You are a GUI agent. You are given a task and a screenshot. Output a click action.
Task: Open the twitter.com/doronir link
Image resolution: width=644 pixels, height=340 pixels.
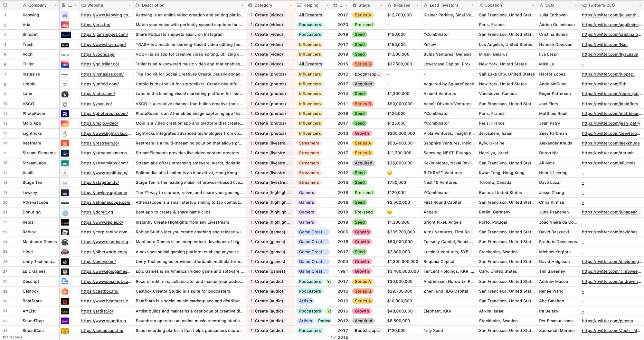click(608, 153)
